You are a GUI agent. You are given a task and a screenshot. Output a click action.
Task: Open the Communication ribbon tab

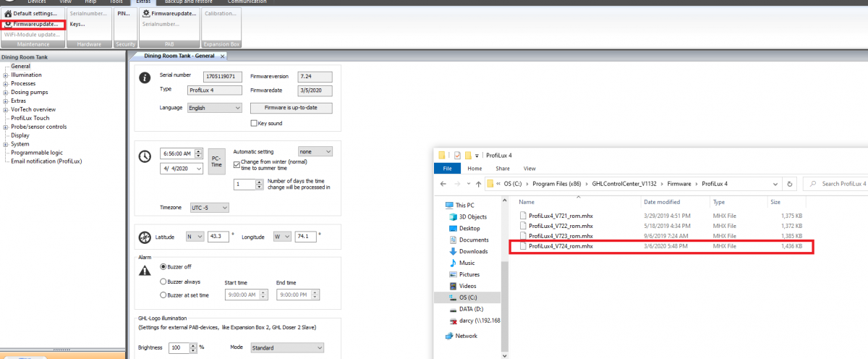point(246,2)
